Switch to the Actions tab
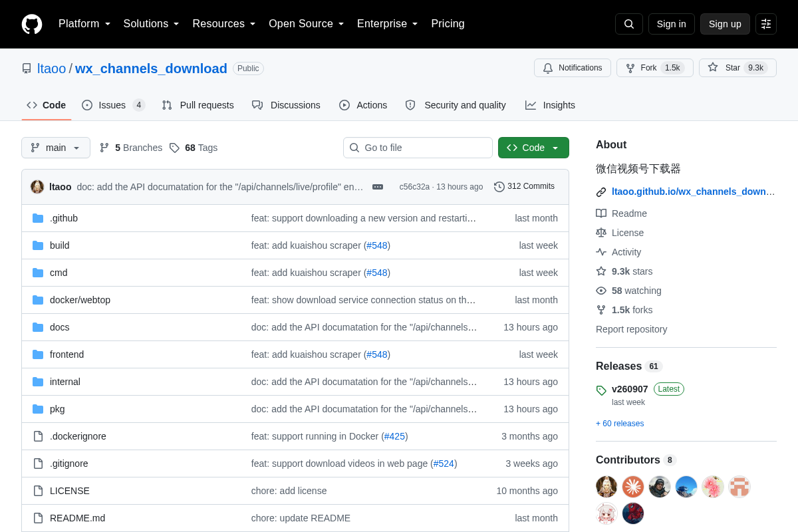Viewport: 798px width, 532px height. 363,105
